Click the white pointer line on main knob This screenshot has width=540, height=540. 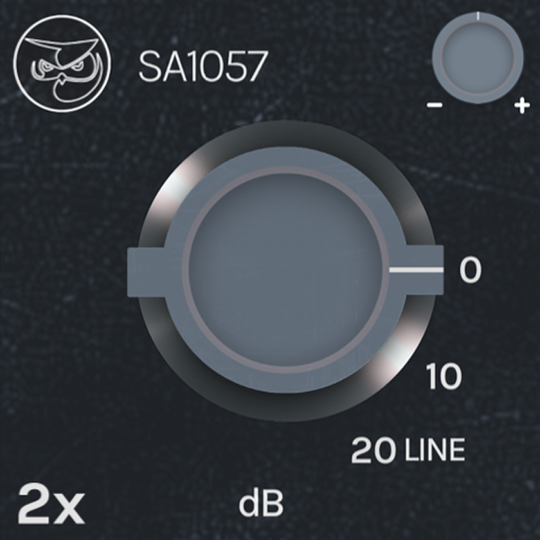[416, 270]
